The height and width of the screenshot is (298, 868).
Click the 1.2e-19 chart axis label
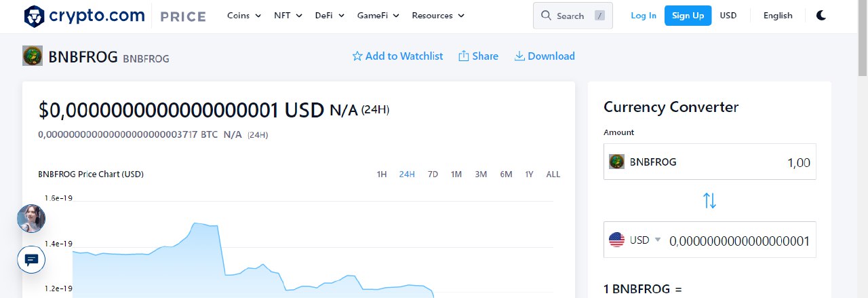tap(58, 288)
